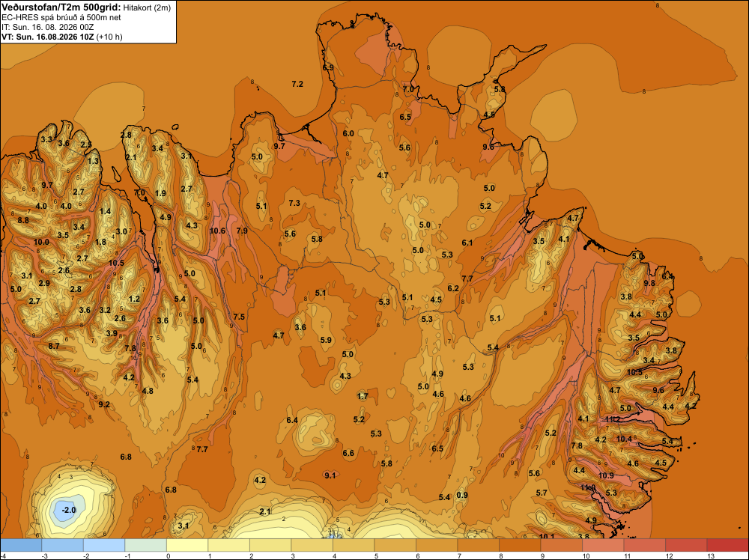Click the title "Veðurstofan/T2m 500grid:"
Screen dimensions: 749x560
(61, 7)
